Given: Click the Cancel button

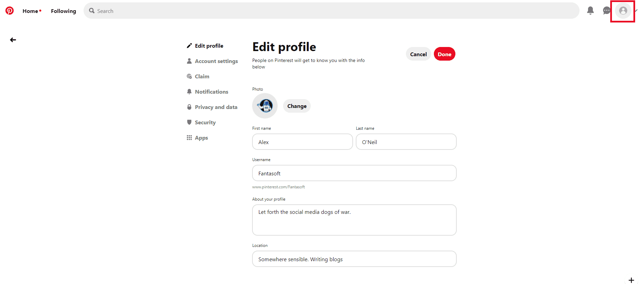Looking at the screenshot, I should click(x=418, y=54).
